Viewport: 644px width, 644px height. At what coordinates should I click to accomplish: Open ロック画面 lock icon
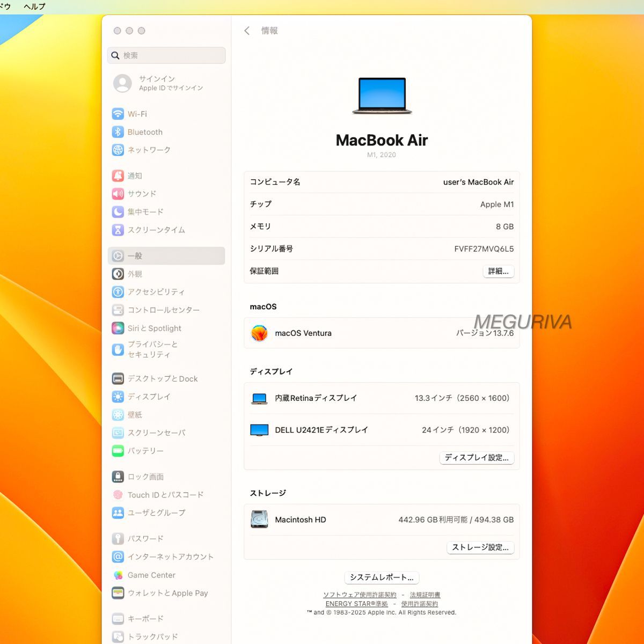(x=118, y=477)
